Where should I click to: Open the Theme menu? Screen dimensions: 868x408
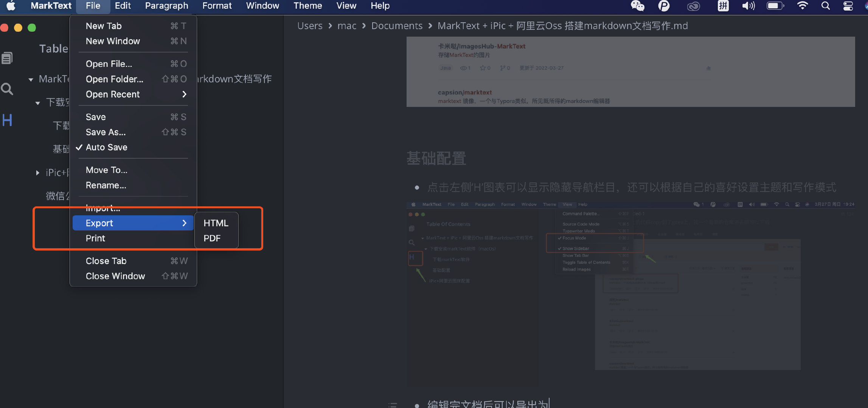pos(307,5)
